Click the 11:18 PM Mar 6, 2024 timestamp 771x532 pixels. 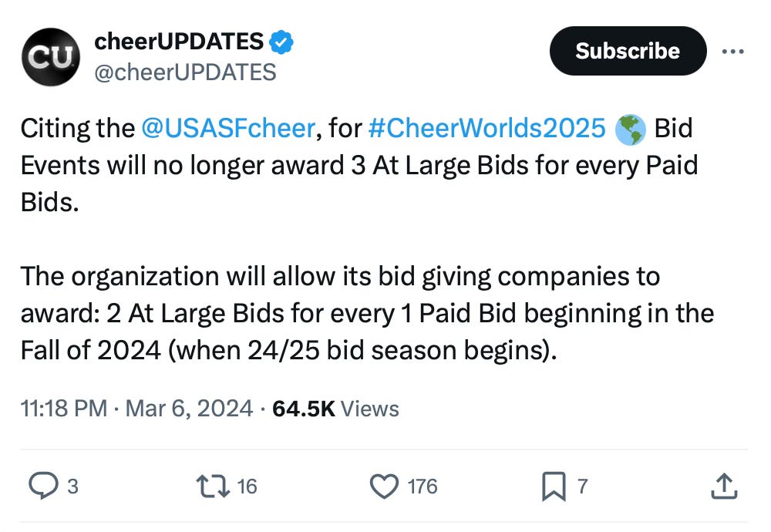coord(137,408)
